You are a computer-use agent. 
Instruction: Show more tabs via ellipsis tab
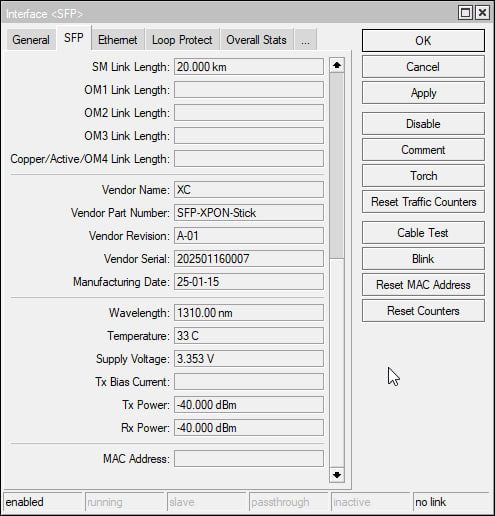(x=305, y=40)
